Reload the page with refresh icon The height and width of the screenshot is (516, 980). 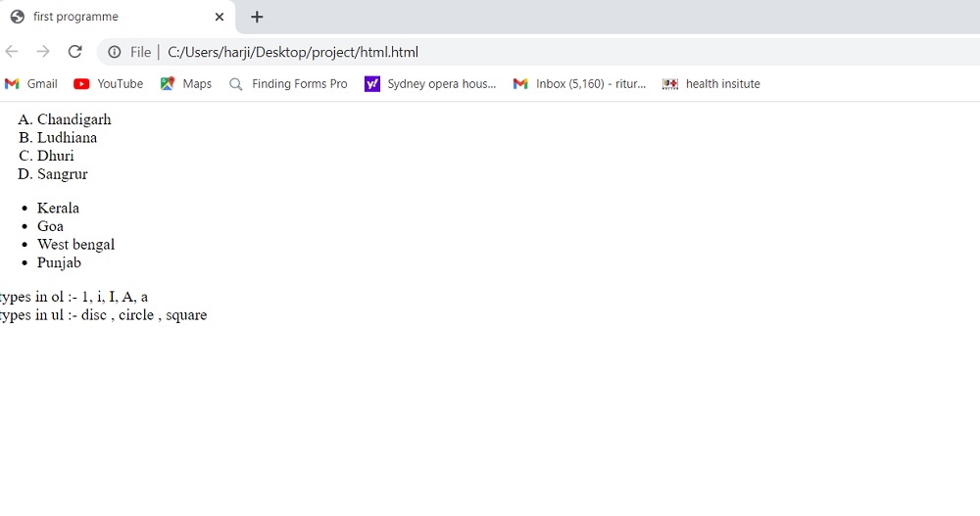click(74, 52)
